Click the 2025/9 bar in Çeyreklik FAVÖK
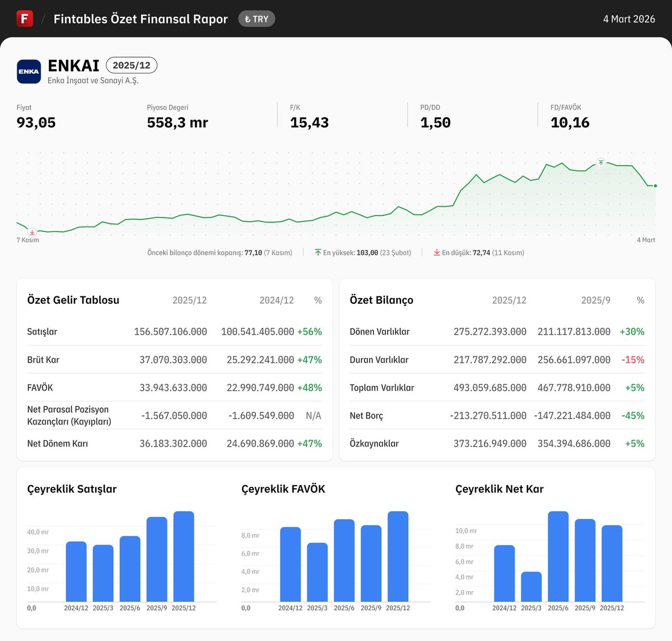672x641 pixels. 371,563
